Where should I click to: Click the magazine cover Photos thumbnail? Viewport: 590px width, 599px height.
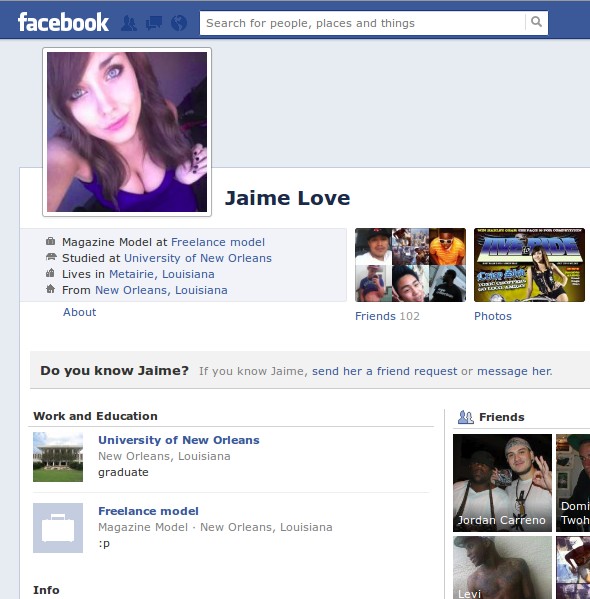coord(529,265)
